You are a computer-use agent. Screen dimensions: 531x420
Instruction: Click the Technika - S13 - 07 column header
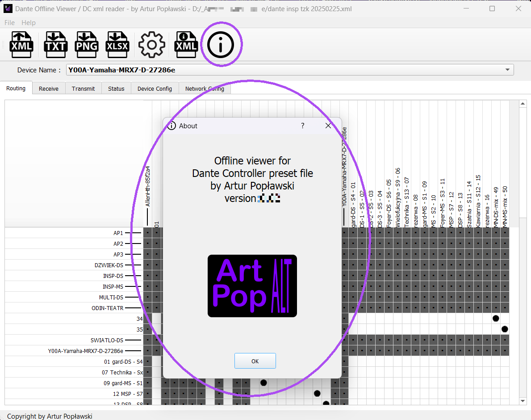point(406,202)
